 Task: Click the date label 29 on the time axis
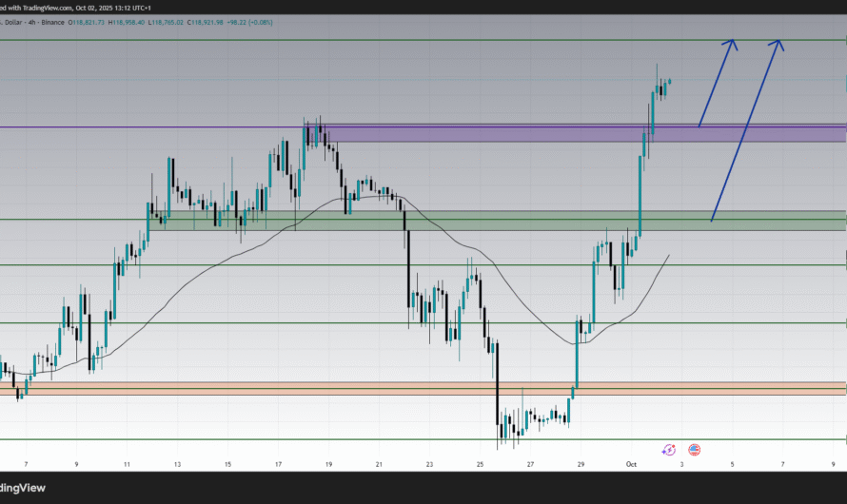(581, 464)
